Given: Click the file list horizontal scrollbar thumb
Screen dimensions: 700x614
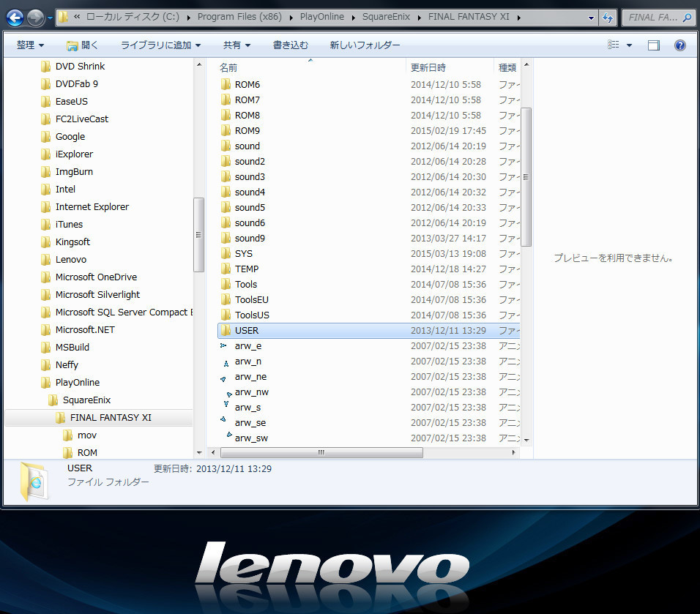Looking at the screenshot, I should (x=321, y=452).
